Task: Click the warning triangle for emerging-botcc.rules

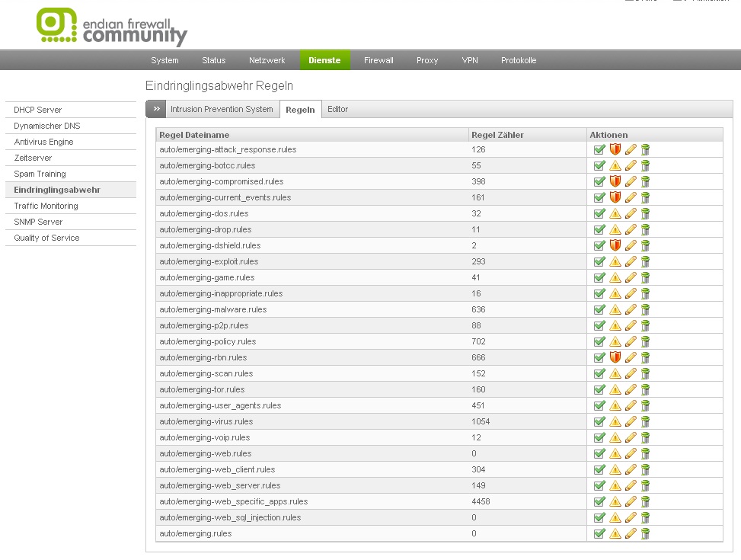Action: [x=615, y=166]
